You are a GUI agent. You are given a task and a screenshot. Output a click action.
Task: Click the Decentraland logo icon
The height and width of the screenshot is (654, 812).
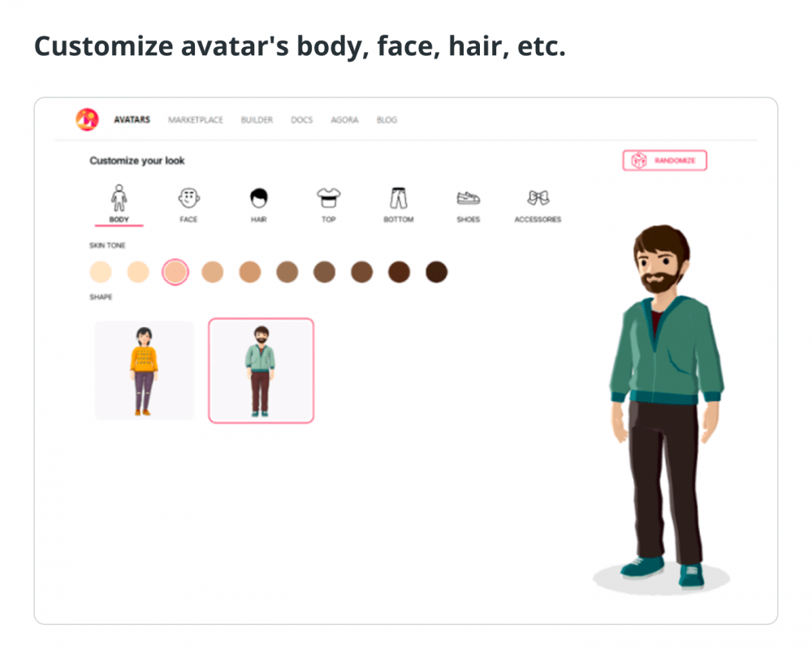click(x=87, y=119)
